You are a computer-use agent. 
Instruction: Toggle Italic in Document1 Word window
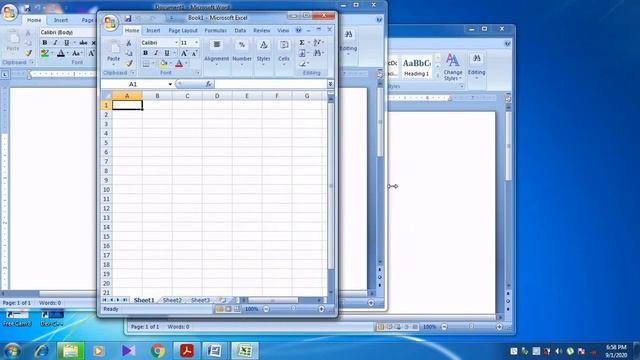[x=56, y=42]
